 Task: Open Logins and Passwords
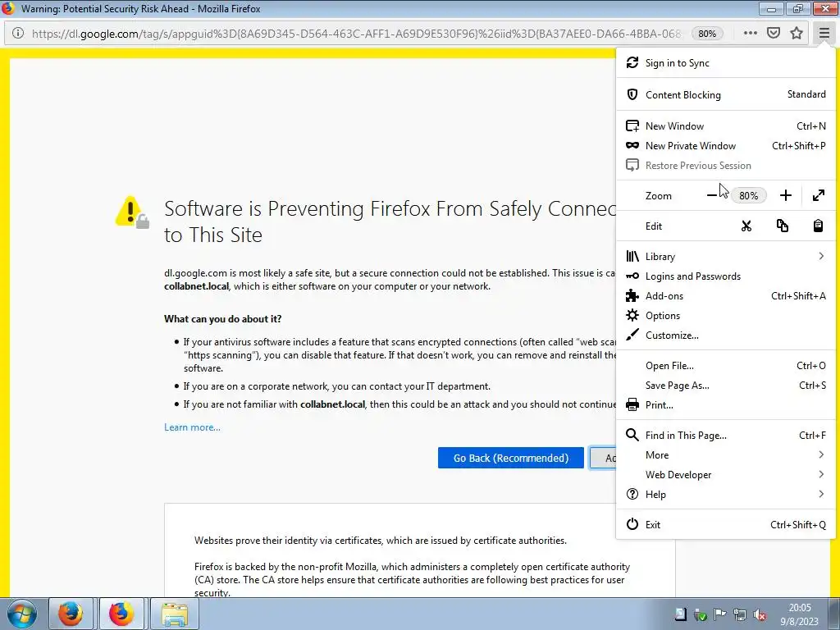(726, 276)
